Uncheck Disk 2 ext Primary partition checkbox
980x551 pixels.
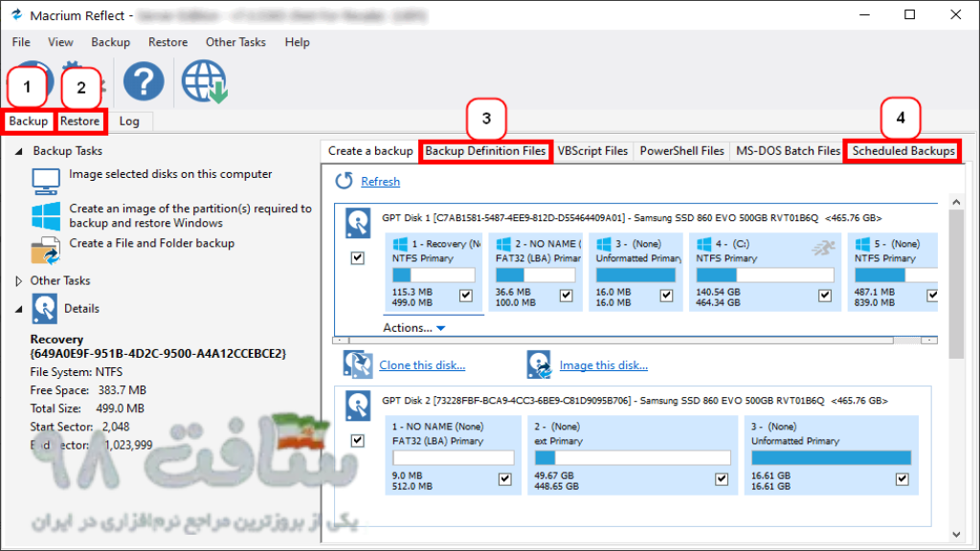coord(722,479)
